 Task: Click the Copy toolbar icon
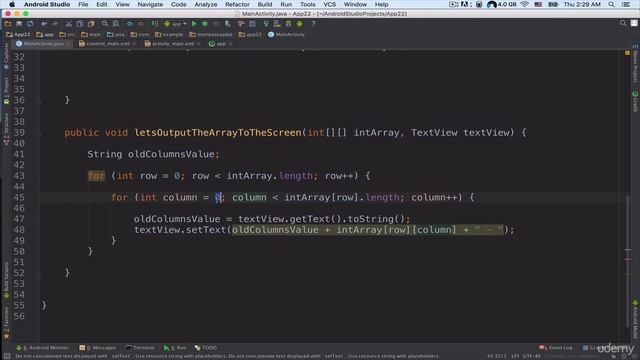click(80, 24)
